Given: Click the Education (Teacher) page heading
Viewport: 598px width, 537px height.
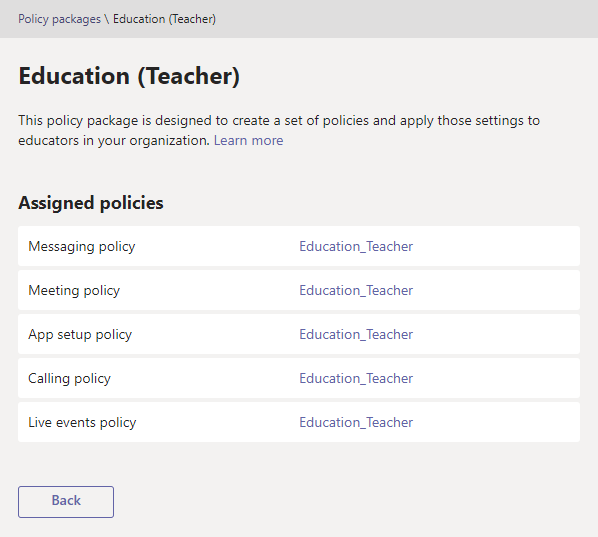Looking at the screenshot, I should coord(129,76).
